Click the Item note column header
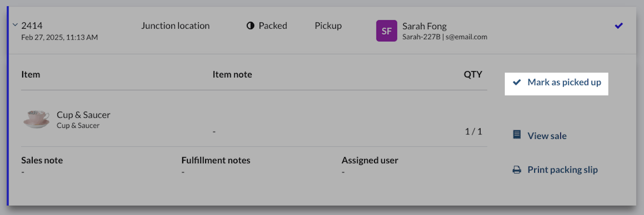 coord(232,75)
